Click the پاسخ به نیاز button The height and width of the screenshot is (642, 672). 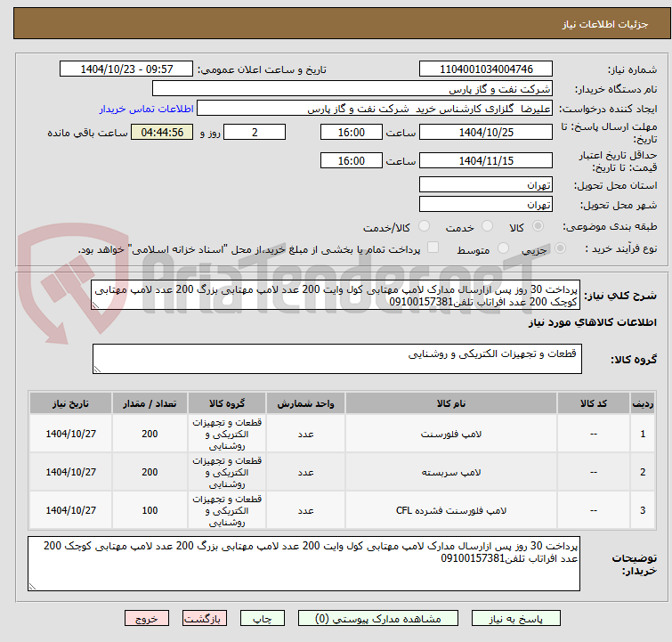click(x=516, y=619)
